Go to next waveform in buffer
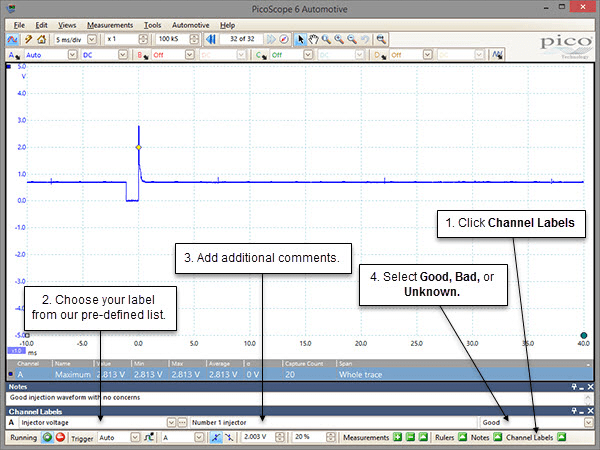The width and height of the screenshot is (600, 450). point(271,39)
